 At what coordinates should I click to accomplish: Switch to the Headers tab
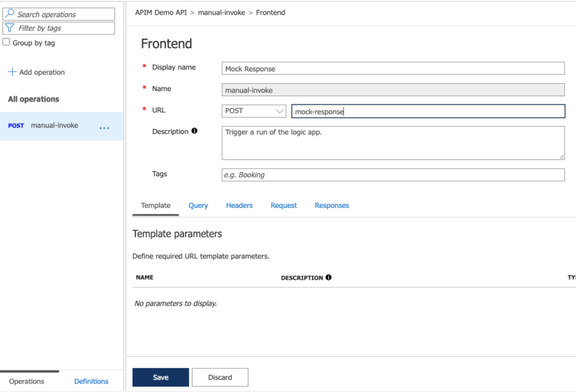[x=239, y=205]
